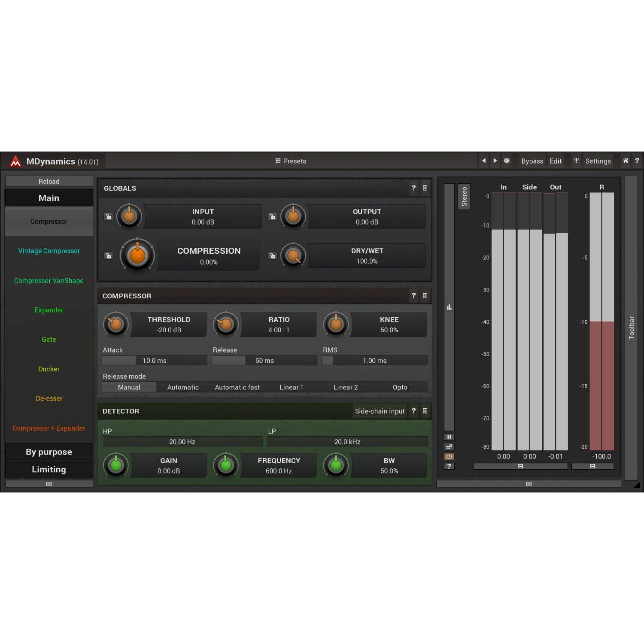This screenshot has width=644, height=644.
Task: Open the Compressor panel presets icon
Action: pyautogui.click(x=425, y=296)
